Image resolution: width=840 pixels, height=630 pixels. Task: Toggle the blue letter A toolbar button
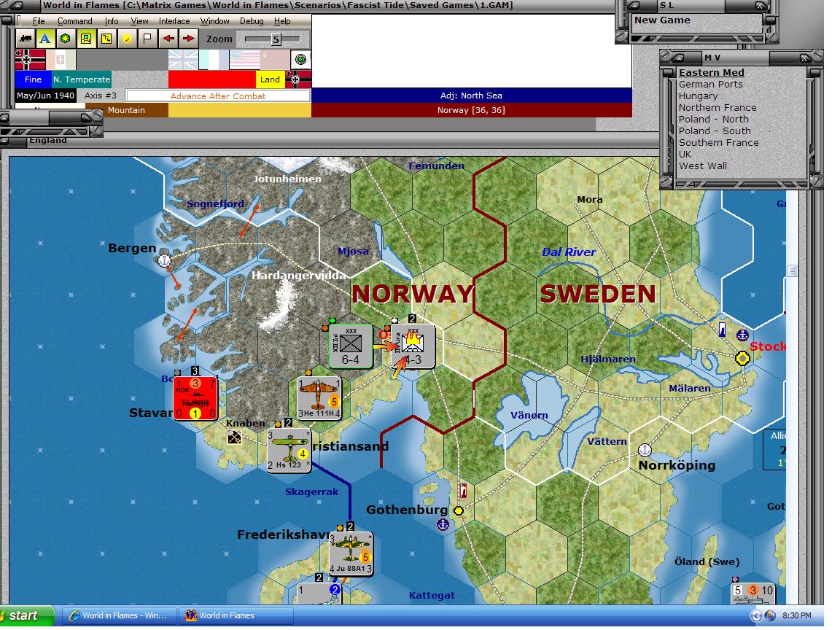point(45,39)
